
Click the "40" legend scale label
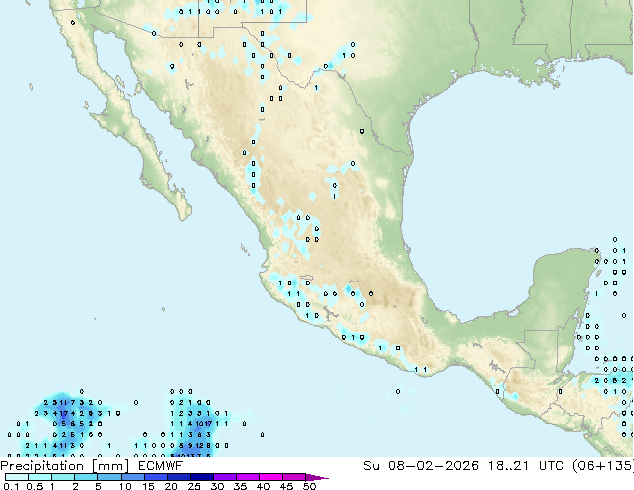pyautogui.click(x=263, y=486)
